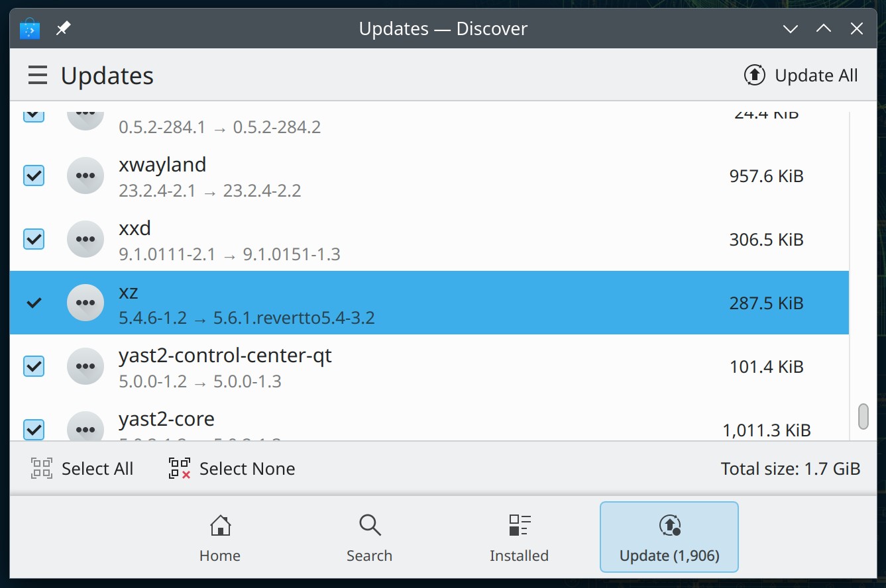
Task: Click the Discover app icon in titlebar
Action: point(30,28)
